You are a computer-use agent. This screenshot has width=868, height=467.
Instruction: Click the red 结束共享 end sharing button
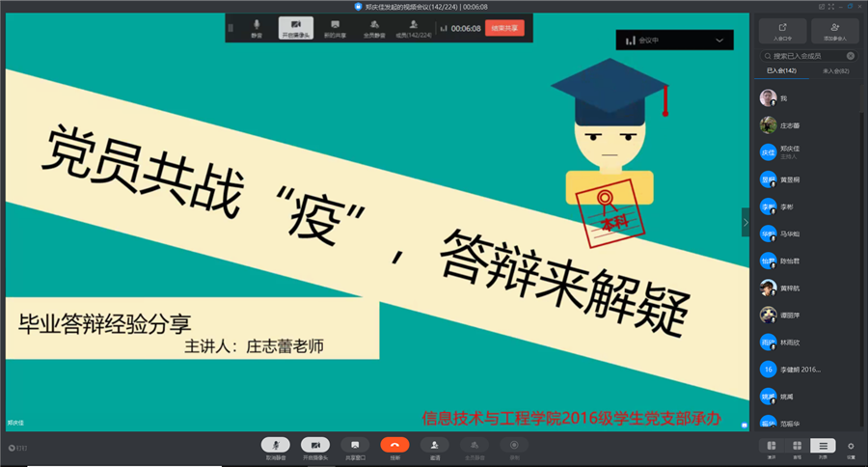click(504, 28)
